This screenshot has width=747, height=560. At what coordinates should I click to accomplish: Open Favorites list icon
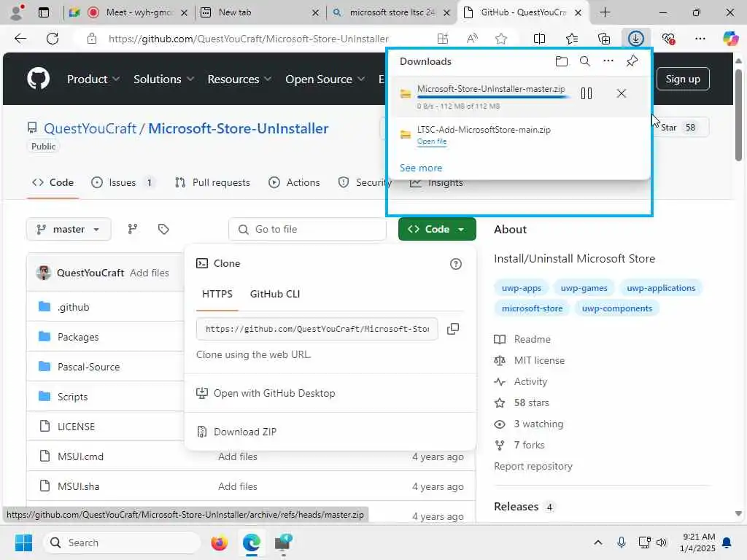[572, 39]
